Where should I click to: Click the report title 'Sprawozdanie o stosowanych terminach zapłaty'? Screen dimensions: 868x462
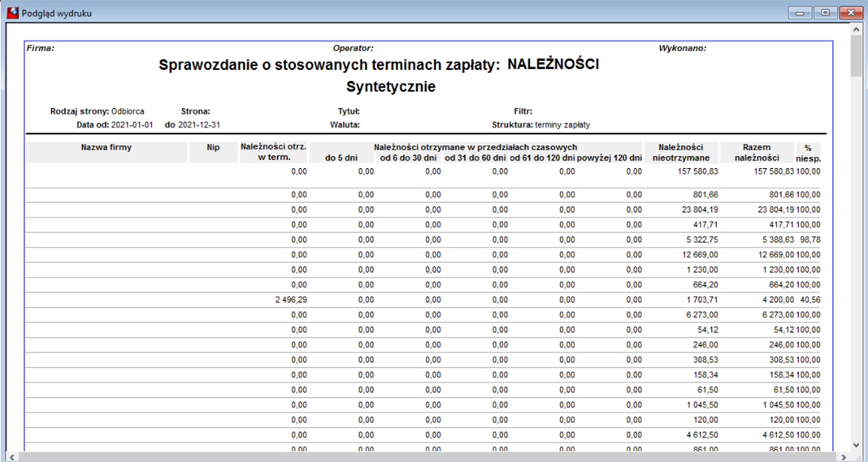[x=329, y=65]
